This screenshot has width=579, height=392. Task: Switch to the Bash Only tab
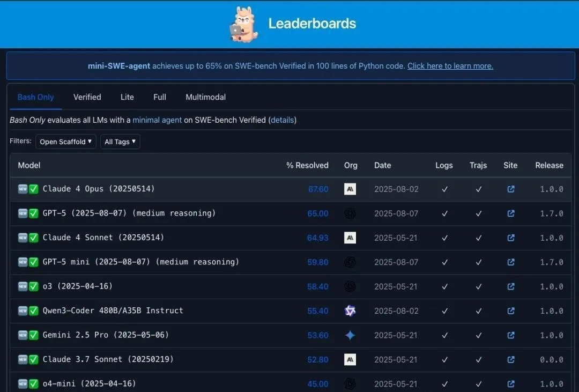(35, 97)
